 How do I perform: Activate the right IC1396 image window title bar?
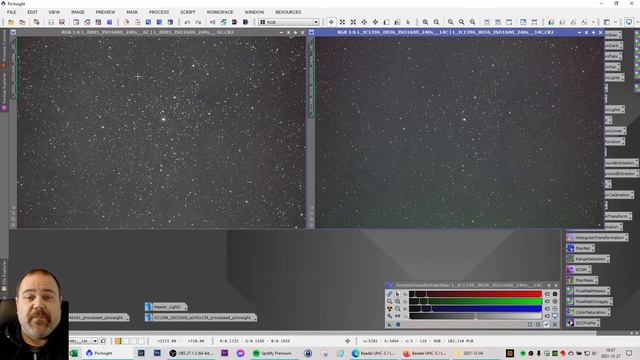[x=445, y=32]
